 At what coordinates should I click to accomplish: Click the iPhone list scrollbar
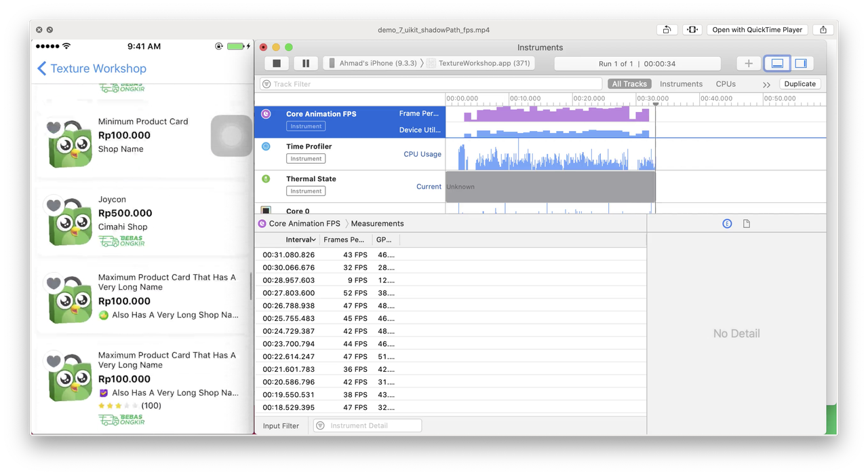[251, 286]
